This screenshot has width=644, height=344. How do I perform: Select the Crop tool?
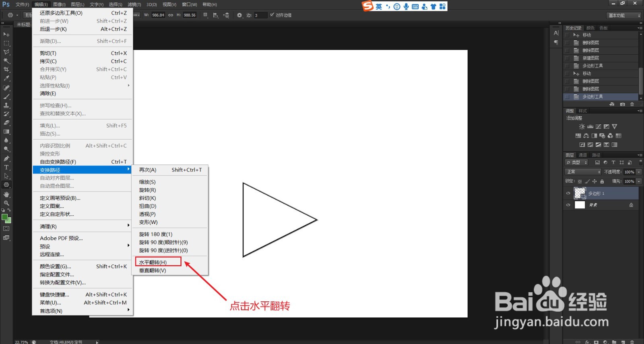coord(6,70)
